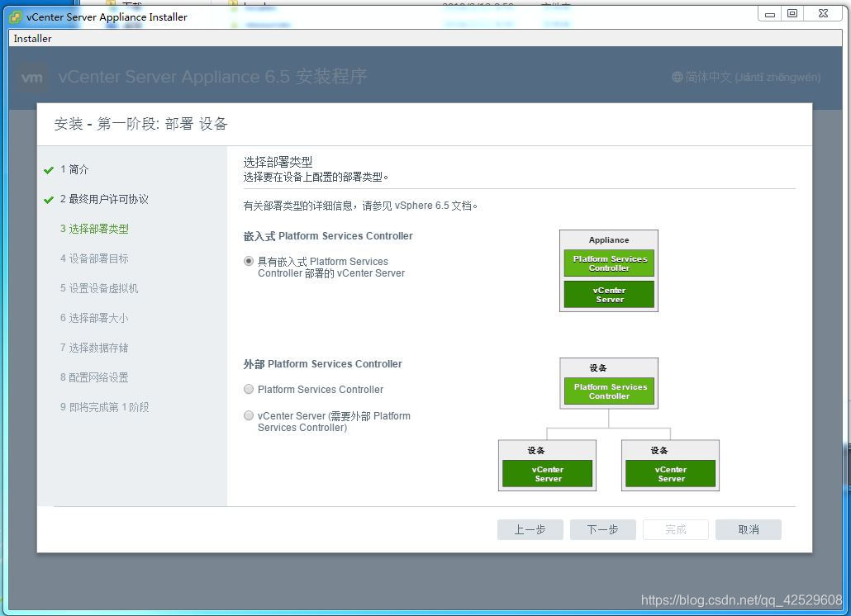Click the 嵌入式 Platform Services Controller heading
The image size is (851, 616).
(x=328, y=236)
